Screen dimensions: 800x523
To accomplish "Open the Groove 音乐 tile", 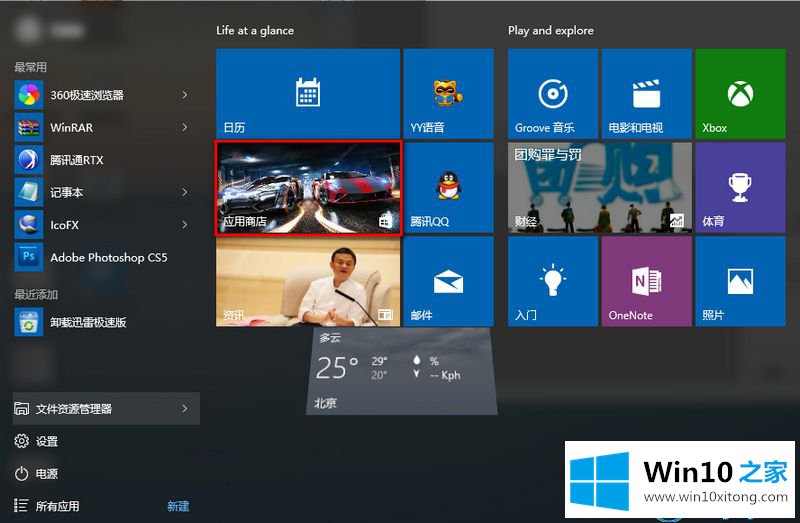I will coord(553,93).
